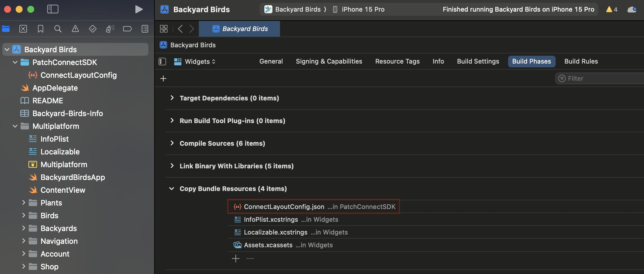644x274 pixels.
Task: Select Backyard Birds scheme in toolbar
Action: [x=292, y=9]
